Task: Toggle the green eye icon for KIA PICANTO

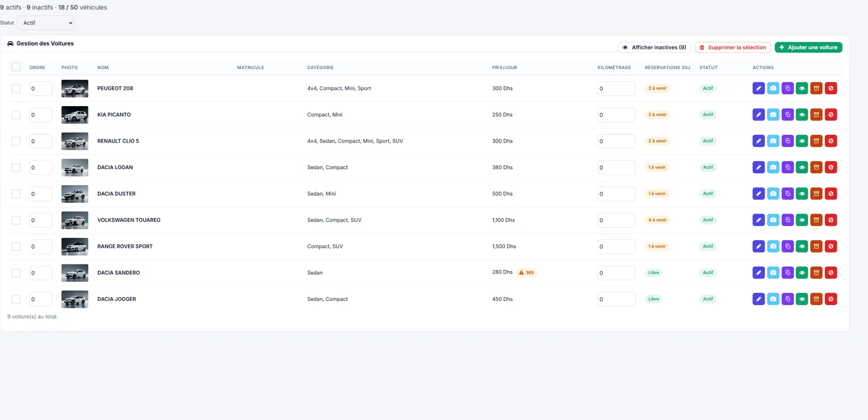Action: click(x=802, y=115)
